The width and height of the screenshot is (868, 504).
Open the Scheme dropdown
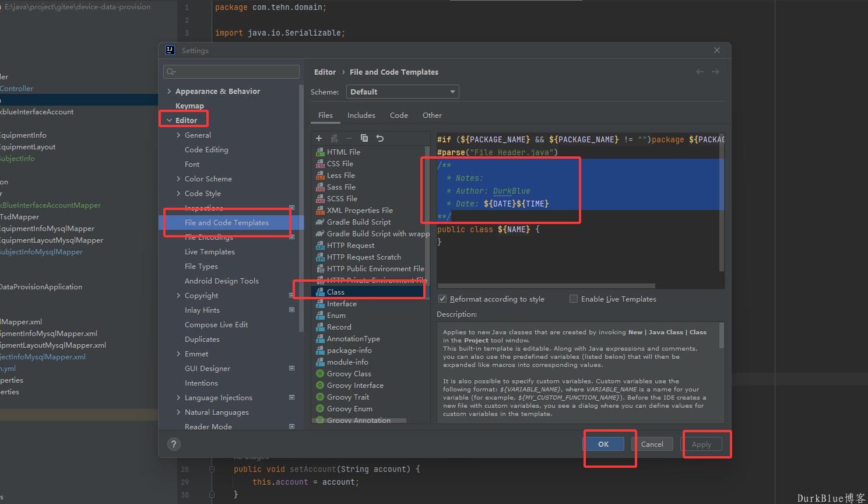point(402,92)
